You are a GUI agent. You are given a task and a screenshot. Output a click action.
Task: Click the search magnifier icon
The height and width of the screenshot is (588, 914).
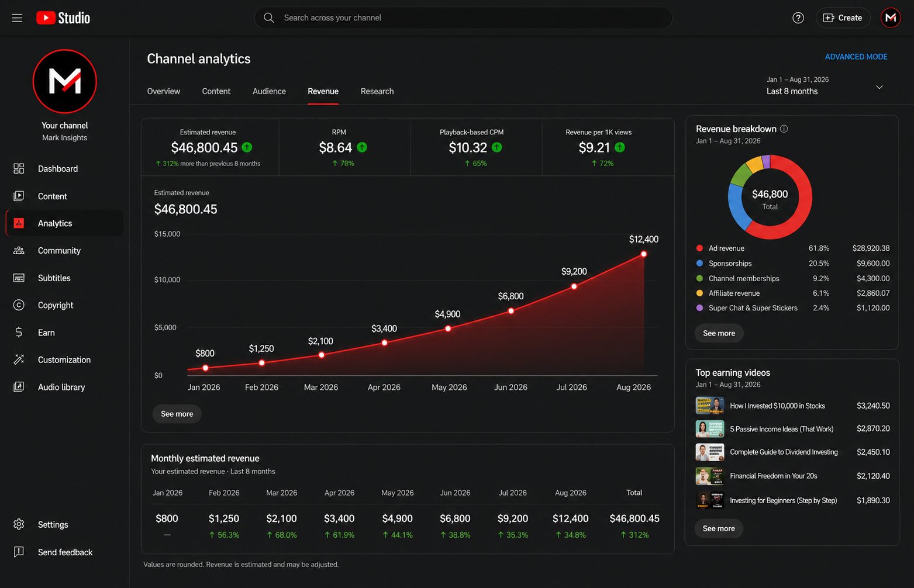(269, 18)
